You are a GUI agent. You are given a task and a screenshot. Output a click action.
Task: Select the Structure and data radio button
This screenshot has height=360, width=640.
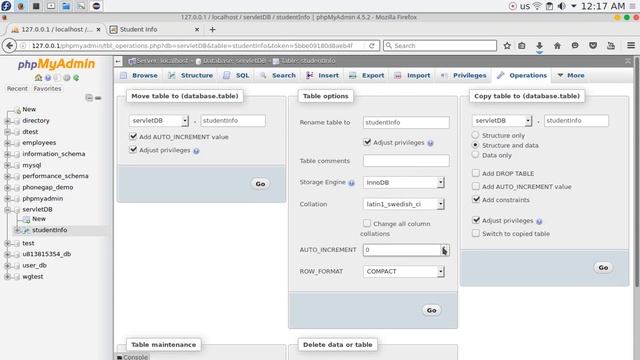tap(476, 145)
